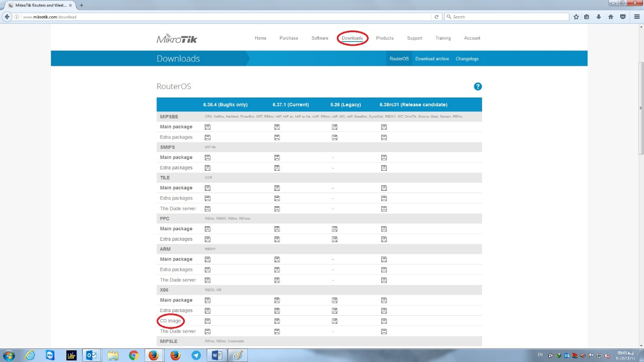Viewport: 644px width, 362px height.
Task: Download MIPSBE Main package 6.36.4 Bugfix
Action: point(208,127)
